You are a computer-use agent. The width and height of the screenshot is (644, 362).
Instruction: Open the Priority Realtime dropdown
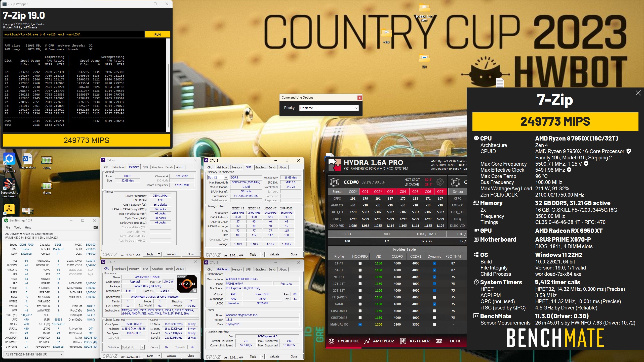pos(329,108)
